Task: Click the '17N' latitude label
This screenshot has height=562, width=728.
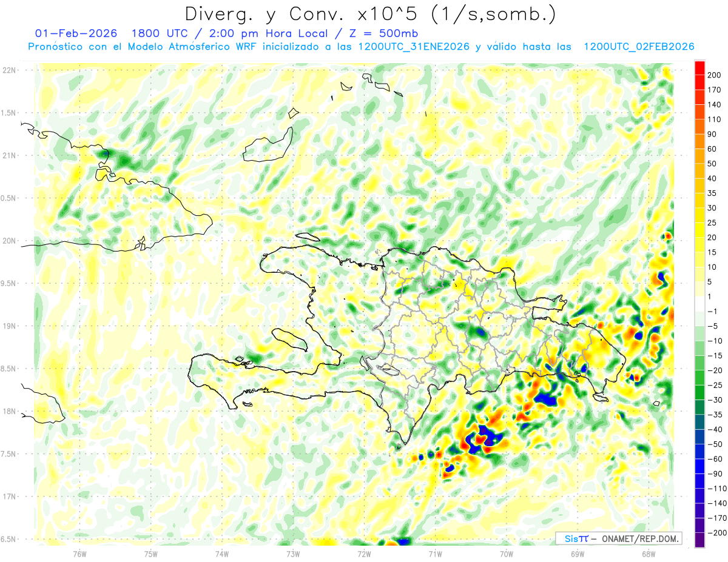Action: coord(10,497)
